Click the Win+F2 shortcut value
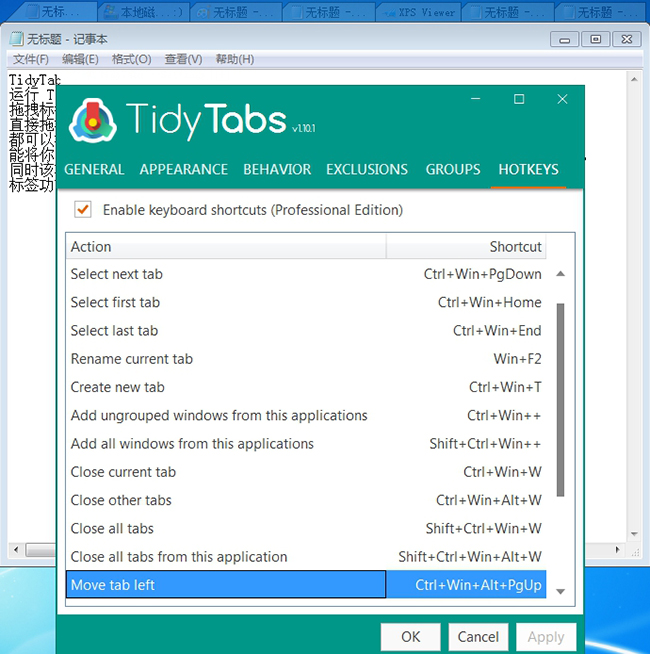 click(517, 359)
